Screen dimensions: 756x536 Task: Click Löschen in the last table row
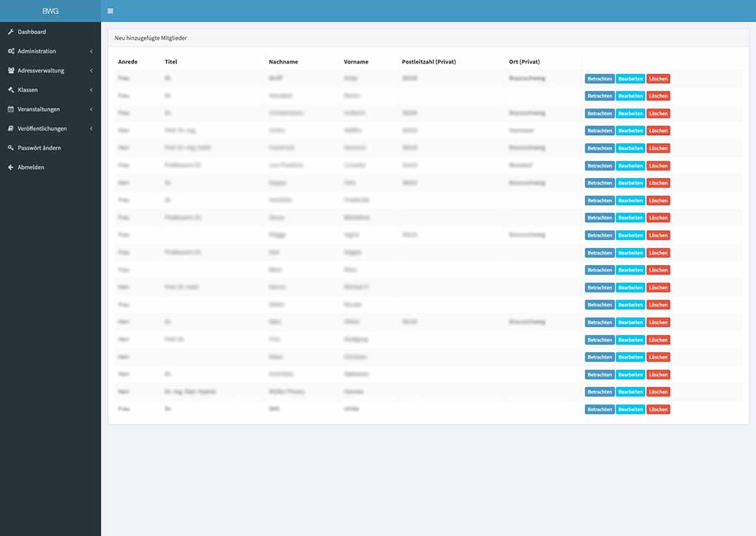(x=658, y=409)
